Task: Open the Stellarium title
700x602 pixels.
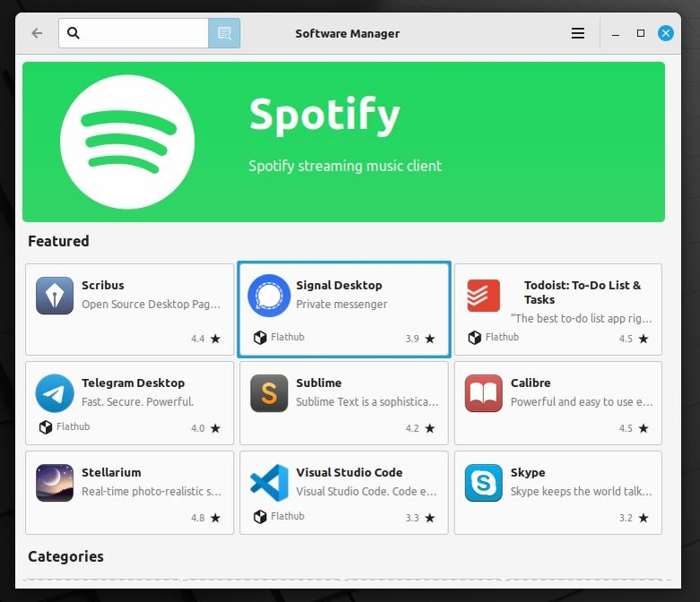Action: [111, 472]
